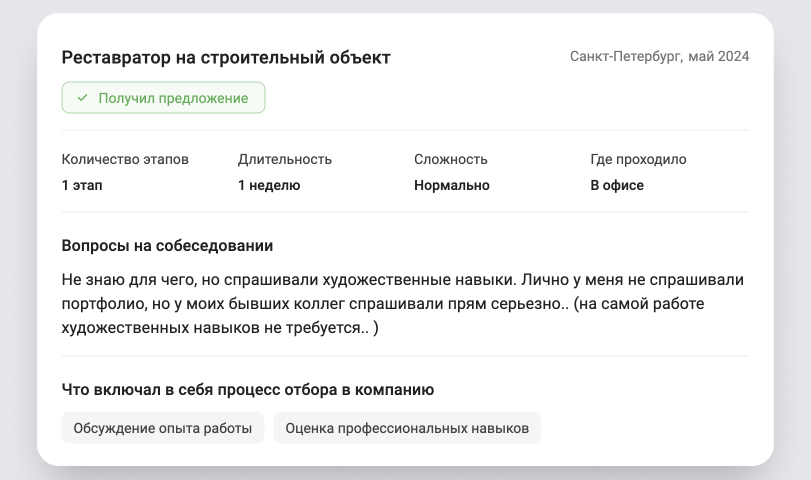Click the review paragraph starting 'Не знаю для чего'
This screenshot has width=811, height=480.
pos(403,304)
